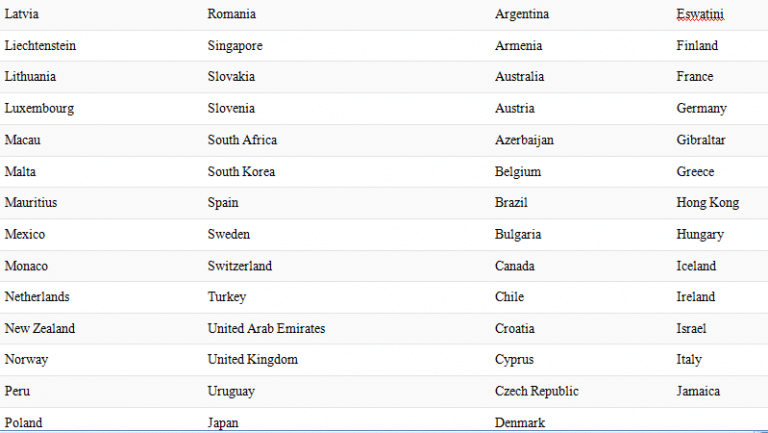Select the Jamaica cell

(x=698, y=391)
